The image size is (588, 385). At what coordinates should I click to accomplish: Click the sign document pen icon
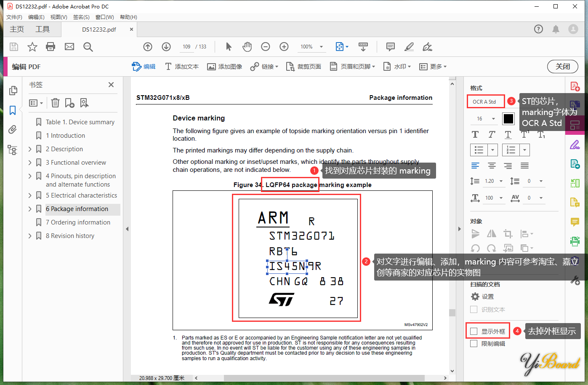428,47
